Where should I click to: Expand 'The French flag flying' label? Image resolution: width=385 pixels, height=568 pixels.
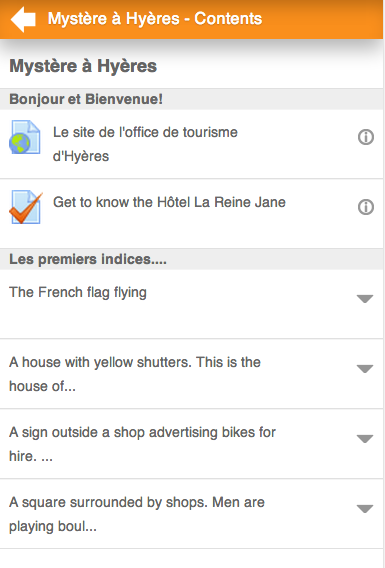coord(365,299)
